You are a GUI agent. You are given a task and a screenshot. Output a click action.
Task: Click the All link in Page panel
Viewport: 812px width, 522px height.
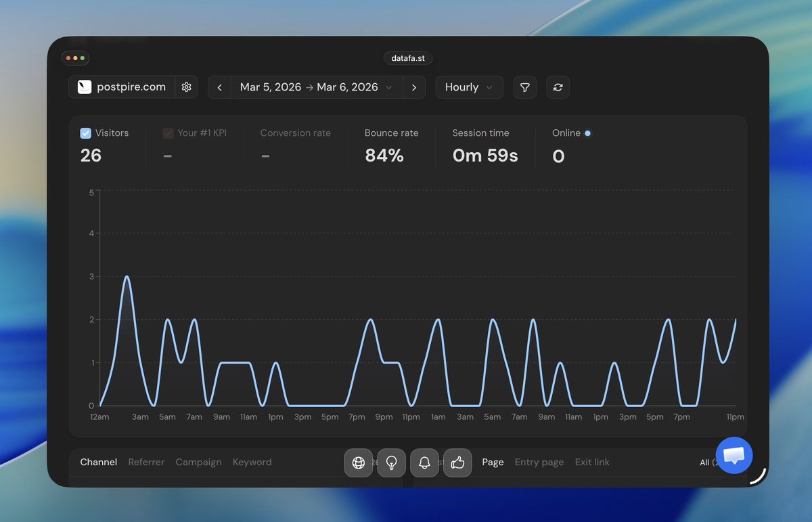point(708,462)
